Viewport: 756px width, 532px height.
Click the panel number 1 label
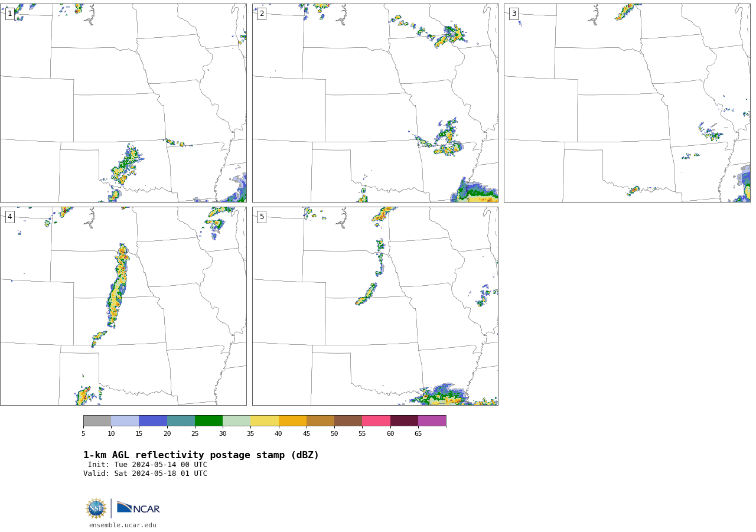click(x=9, y=14)
